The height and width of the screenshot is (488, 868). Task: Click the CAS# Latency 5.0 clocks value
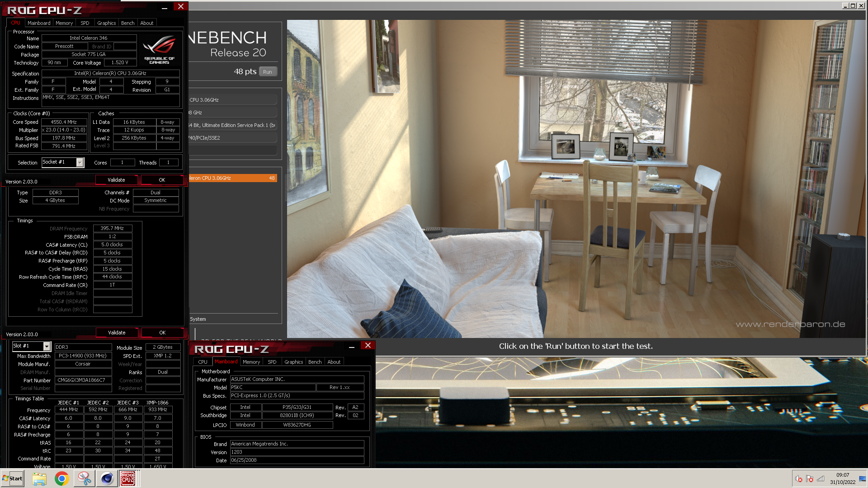[112, 244]
